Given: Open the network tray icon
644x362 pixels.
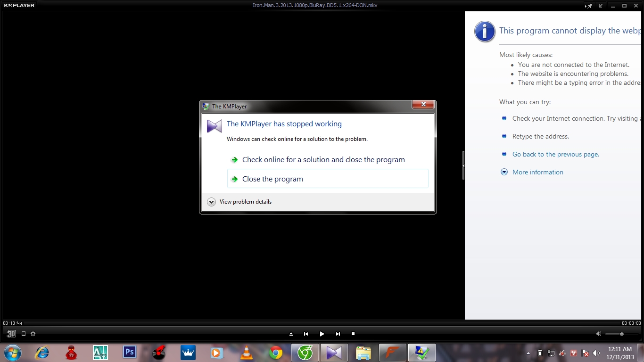Looking at the screenshot, I should [x=551, y=353].
